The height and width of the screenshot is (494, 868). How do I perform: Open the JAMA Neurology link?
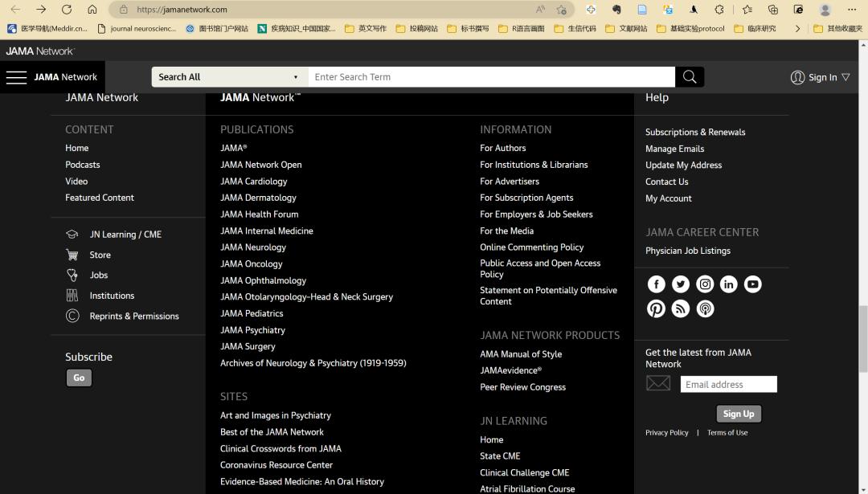coord(253,247)
